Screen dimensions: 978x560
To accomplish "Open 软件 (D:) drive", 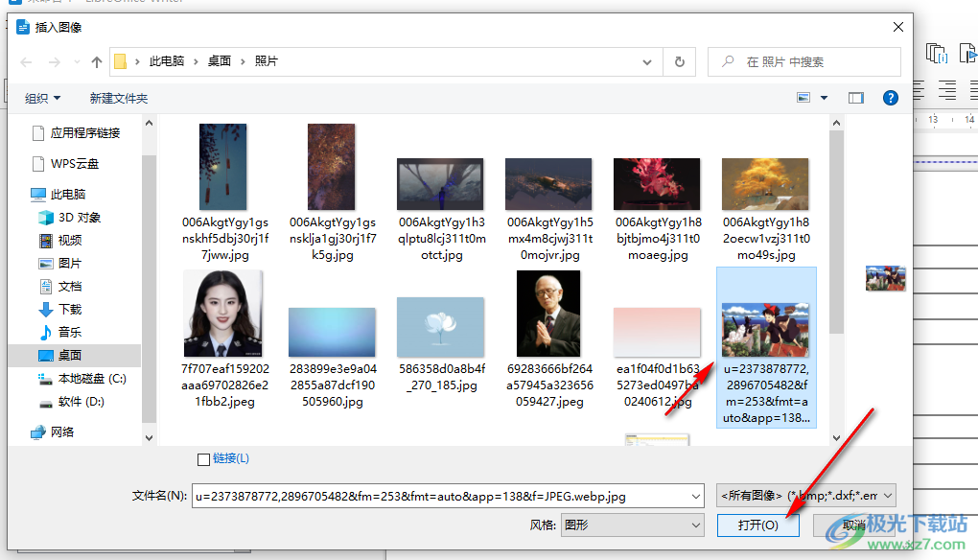I will (72, 402).
